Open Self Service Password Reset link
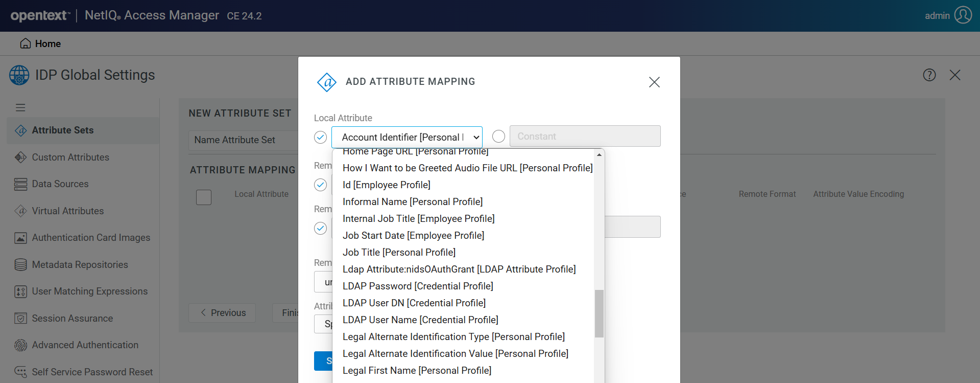Screen dimensions: 980x383 click(92, 372)
